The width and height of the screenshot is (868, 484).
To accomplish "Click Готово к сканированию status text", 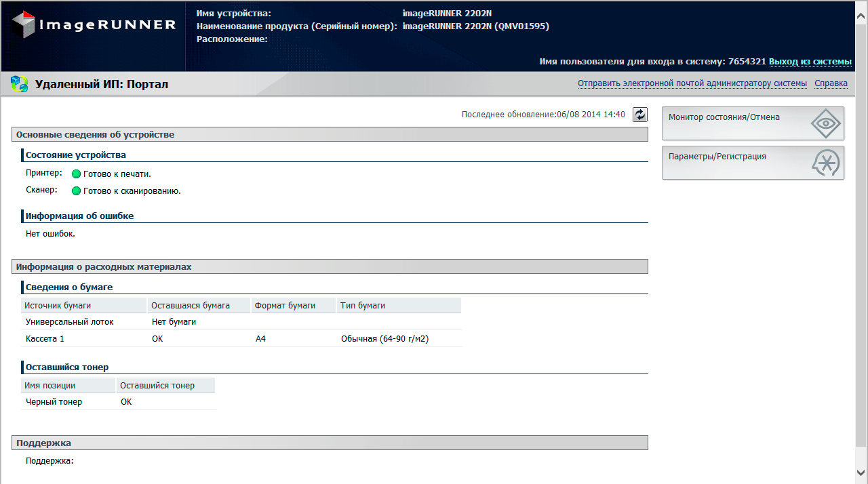I will point(132,191).
